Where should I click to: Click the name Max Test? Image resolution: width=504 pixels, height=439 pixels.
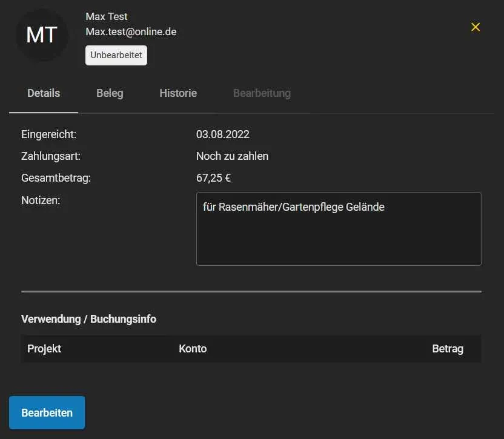tap(107, 16)
